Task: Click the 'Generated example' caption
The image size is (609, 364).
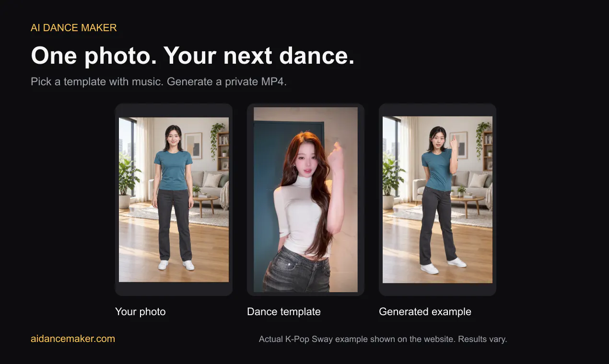Action: click(x=425, y=312)
